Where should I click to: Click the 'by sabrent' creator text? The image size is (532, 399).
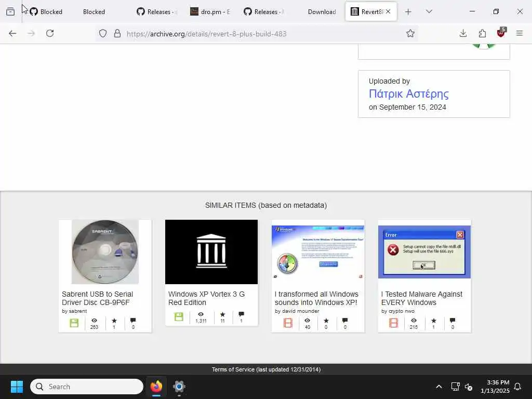tap(74, 311)
